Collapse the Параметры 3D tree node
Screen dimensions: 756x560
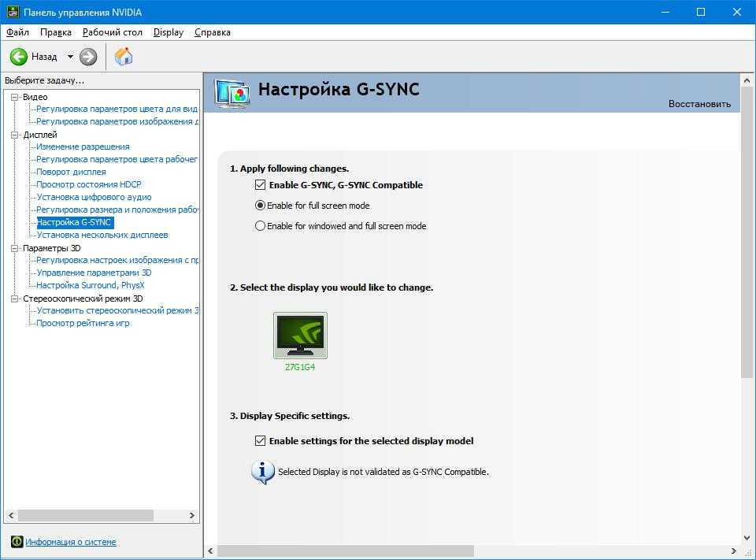[14, 248]
